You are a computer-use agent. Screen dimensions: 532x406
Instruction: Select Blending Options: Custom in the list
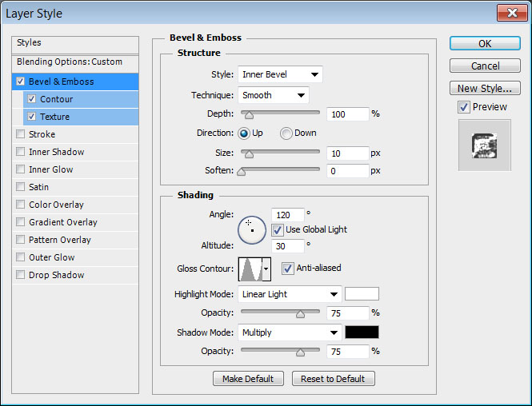pos(70,62)
